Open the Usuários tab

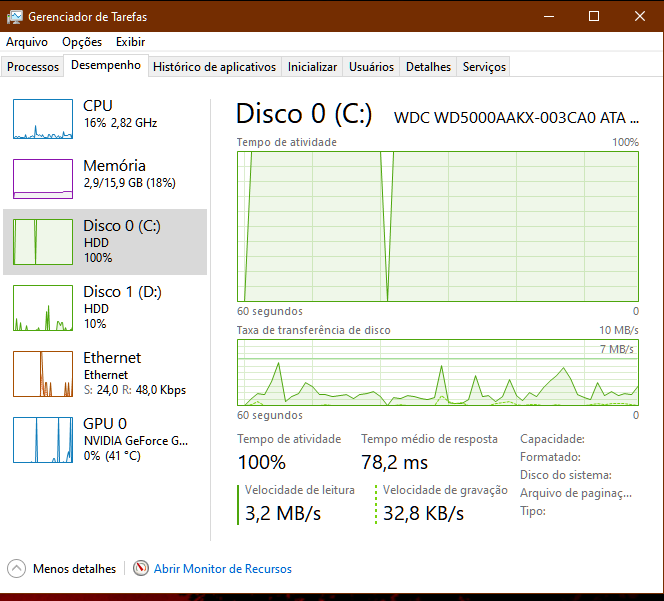point(371,66)
